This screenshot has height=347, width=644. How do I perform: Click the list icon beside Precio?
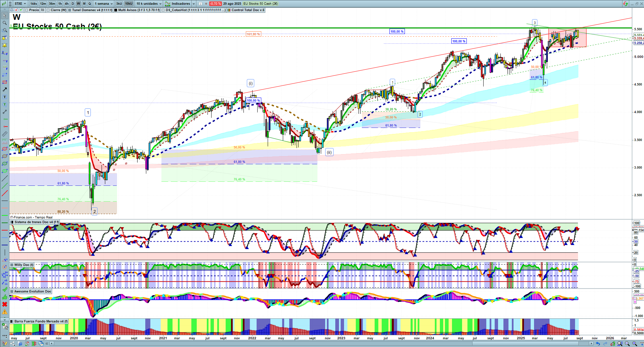coord(43,10)
